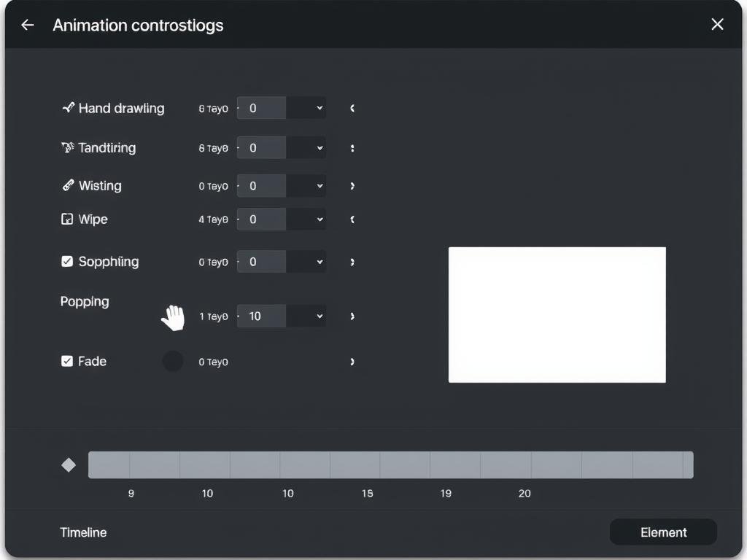This screenshot has height=560, width=747.
Task: Toggle the Fade checkbox
Action: coord(67,361)
